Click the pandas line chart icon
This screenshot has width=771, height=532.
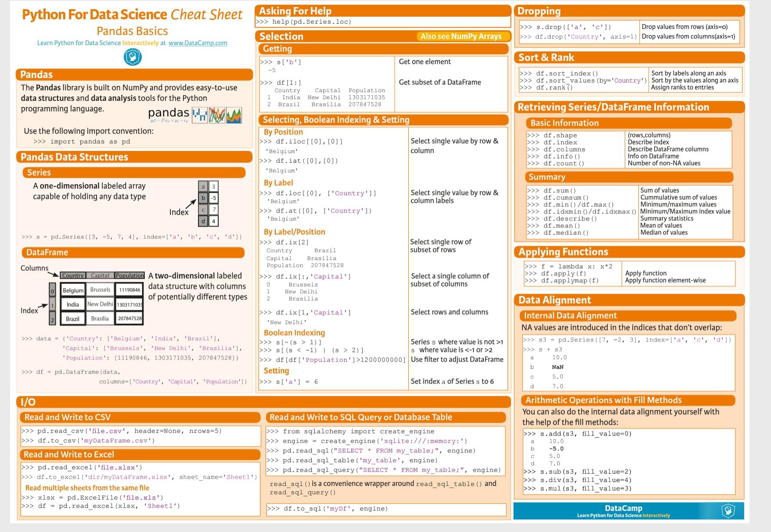point(217,115)
